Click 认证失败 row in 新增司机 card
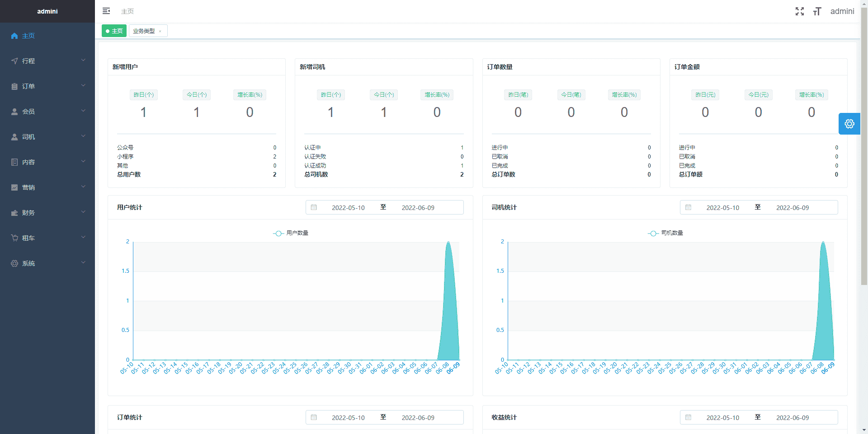 [x=384, y=157]
